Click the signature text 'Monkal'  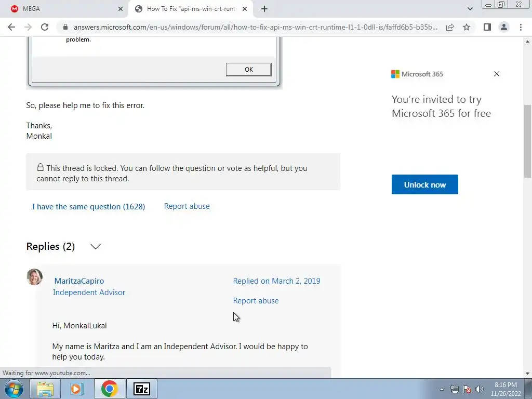pos(39,136)
